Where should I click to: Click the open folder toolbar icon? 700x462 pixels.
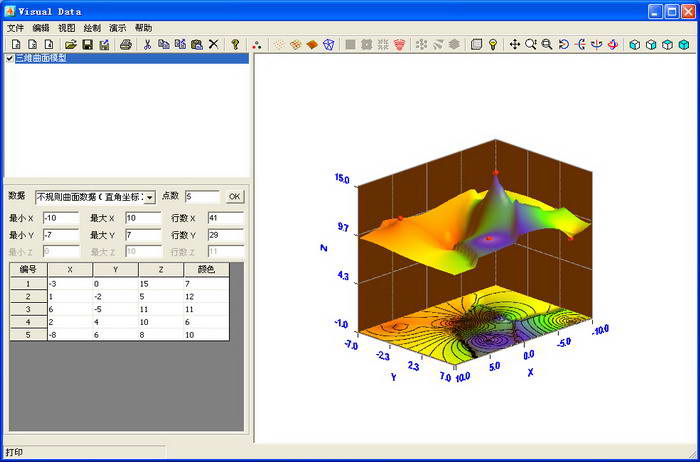click(x=71, y=44)
